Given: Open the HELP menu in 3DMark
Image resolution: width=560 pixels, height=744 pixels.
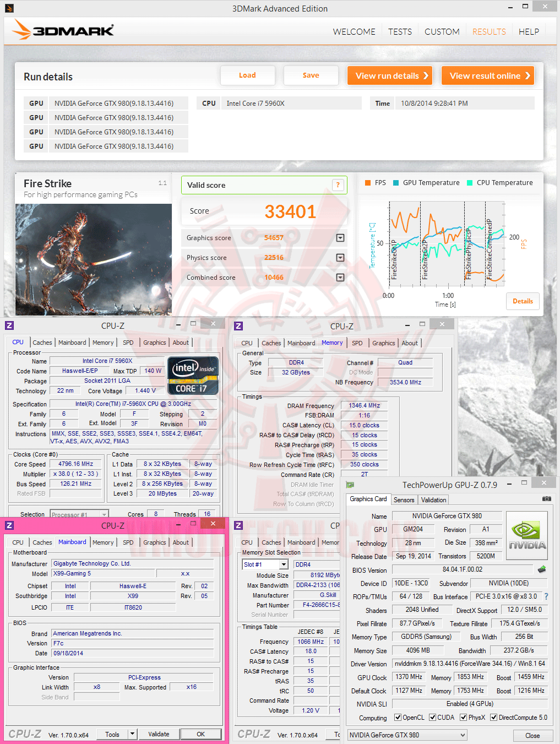Looking at the screenshot, I should click(529, 32).
